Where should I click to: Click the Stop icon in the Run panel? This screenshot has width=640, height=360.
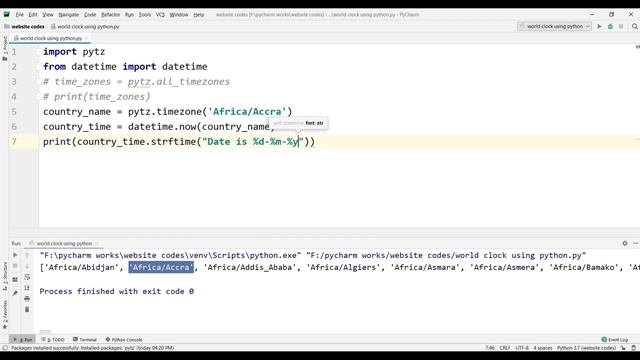pyautogui.click(x=15, y=266)
